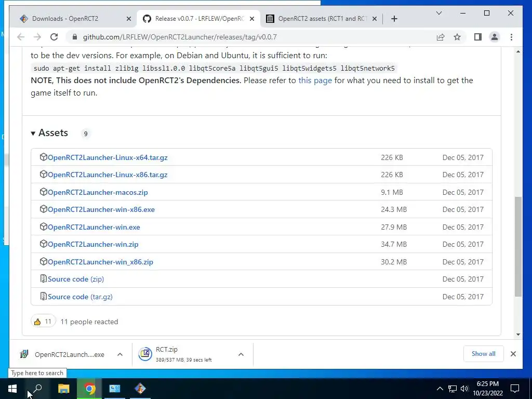532x399 pixels.
Task: Download OpenRCT2Launcher-win-x86.exe
Action: point(101,210)
